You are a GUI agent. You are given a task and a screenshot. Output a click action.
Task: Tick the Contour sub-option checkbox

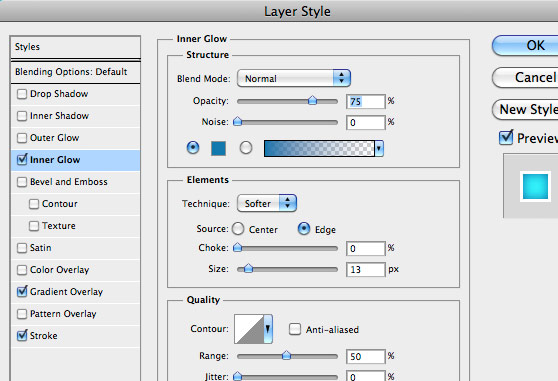(34, 204)
